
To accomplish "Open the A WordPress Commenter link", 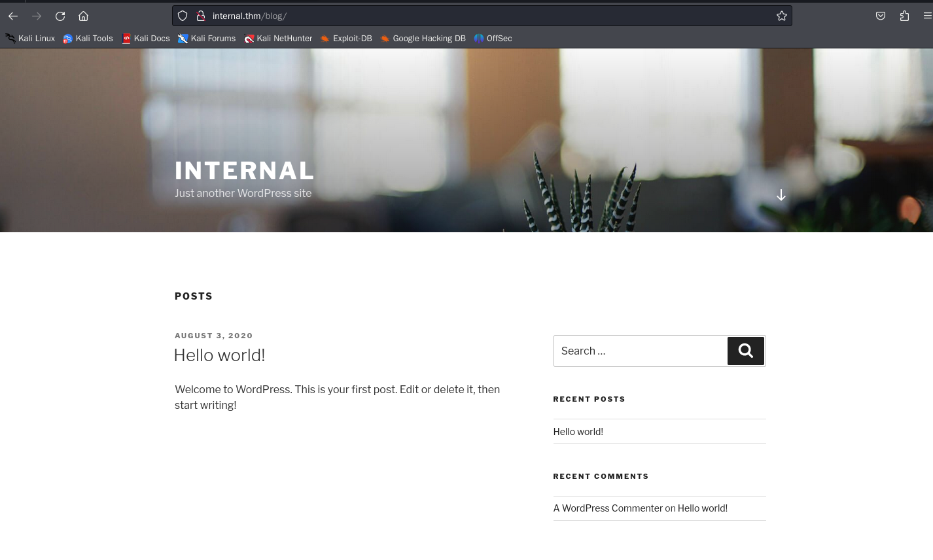I will [608, 508].
